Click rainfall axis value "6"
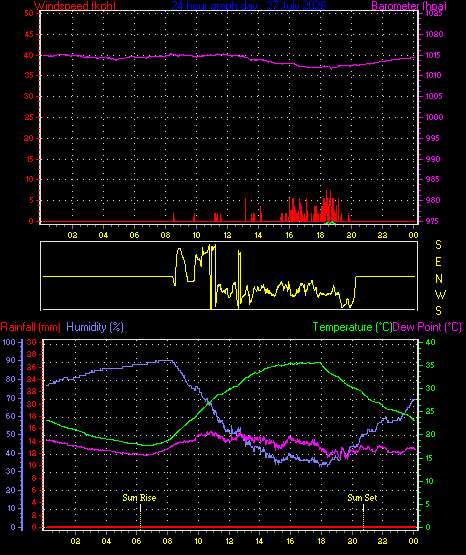Image resolution: width=466 pixels, height=555 pixels. pos(34,490)
